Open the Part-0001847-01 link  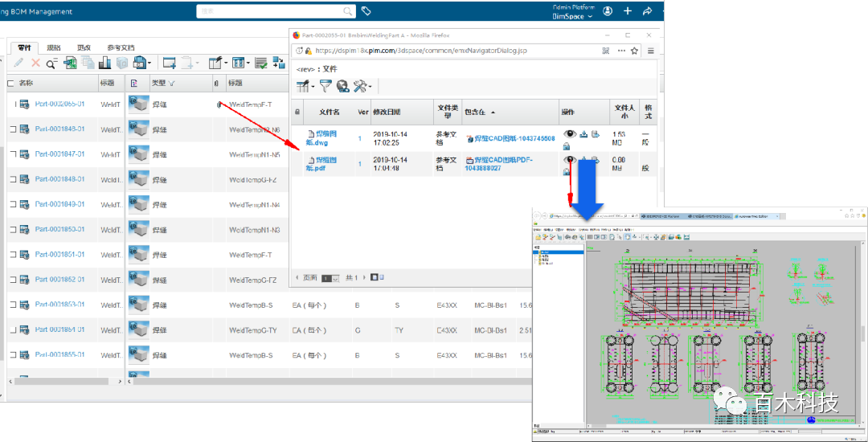60,153
